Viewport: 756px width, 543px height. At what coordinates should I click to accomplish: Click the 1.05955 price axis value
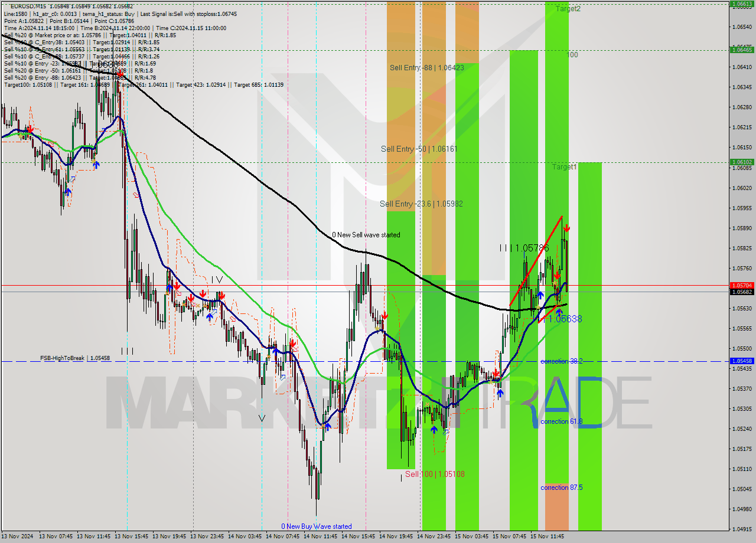741,208
